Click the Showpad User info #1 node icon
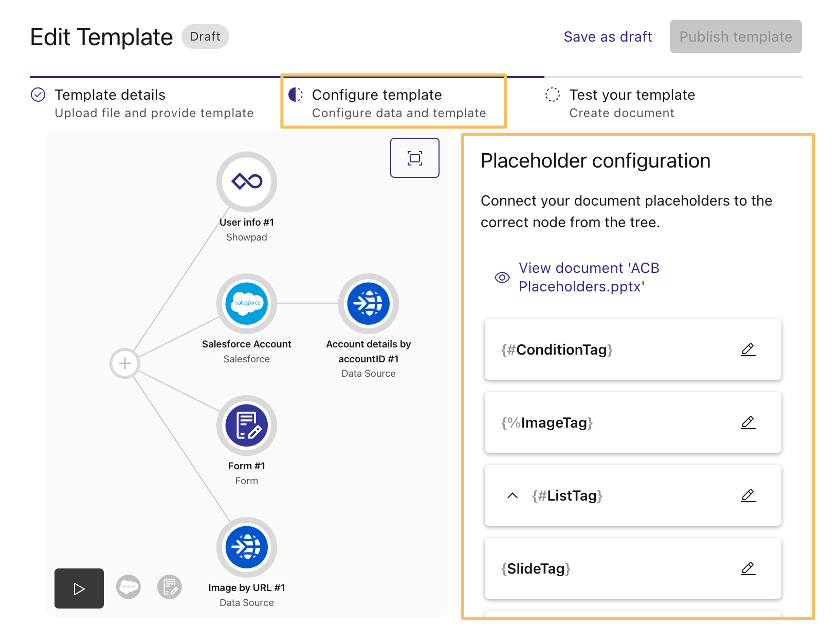The image size is (840, 626). pyautogui.click(x=247, y=181)
